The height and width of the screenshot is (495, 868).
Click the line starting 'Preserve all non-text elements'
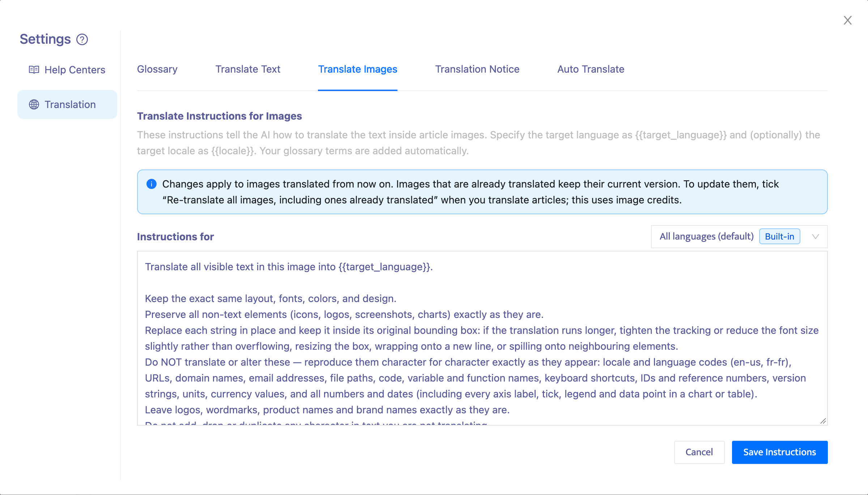344,314
